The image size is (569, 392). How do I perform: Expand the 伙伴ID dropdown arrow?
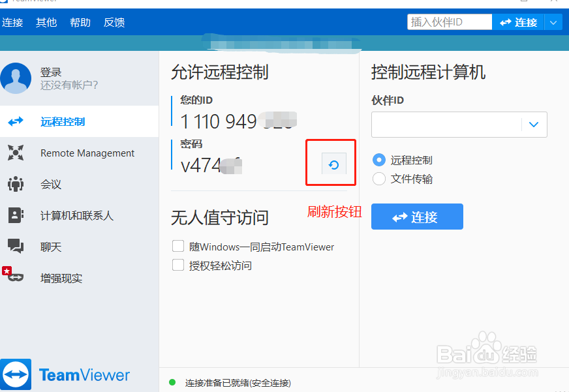[534, 125]
